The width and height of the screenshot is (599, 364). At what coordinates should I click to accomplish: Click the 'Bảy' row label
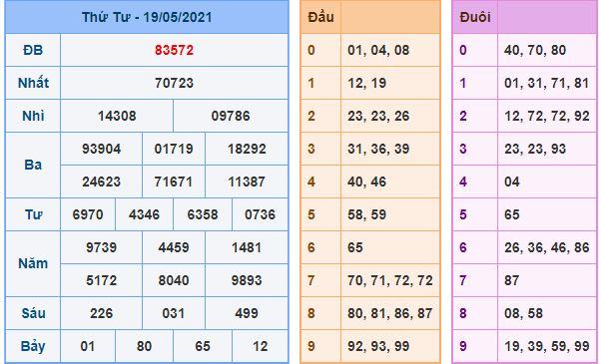click(33, 346)
